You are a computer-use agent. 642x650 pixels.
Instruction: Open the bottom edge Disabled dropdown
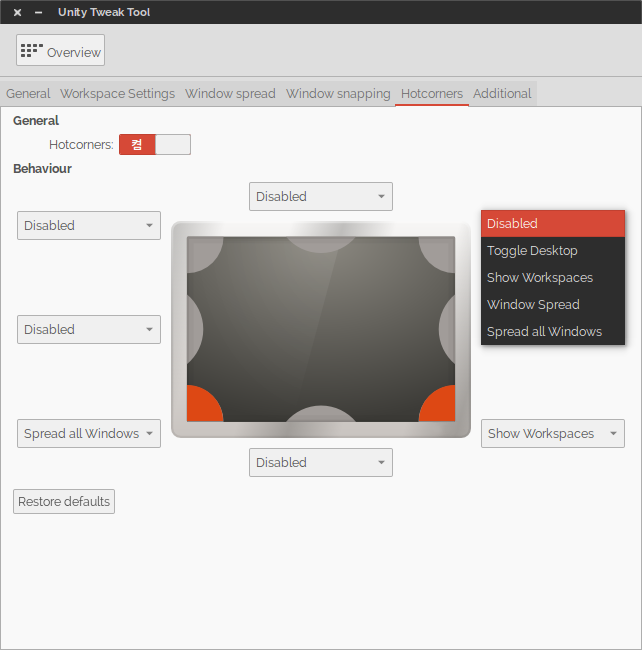click(x=321, y=463)
